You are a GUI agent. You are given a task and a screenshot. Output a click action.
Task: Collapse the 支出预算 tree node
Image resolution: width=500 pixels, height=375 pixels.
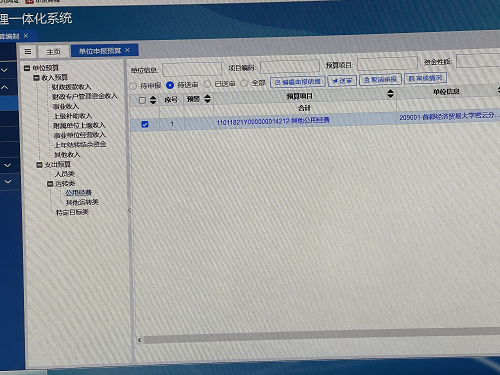(39, 165)
